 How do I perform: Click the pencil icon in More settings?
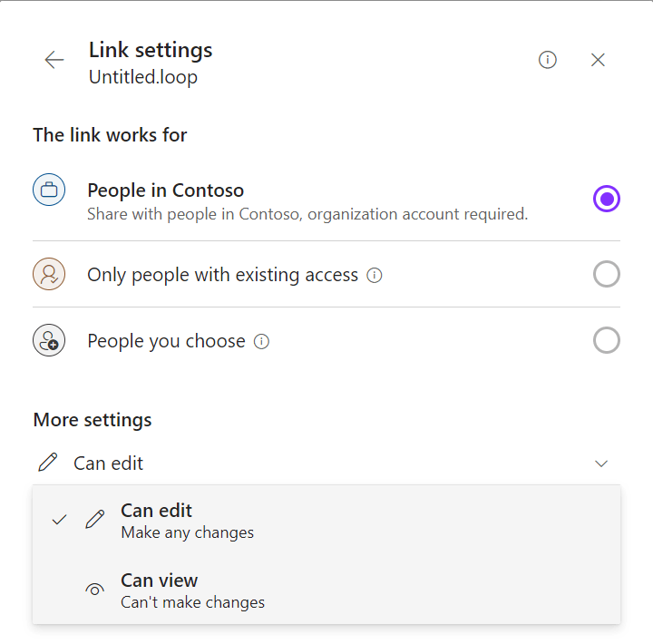(48, 463)
